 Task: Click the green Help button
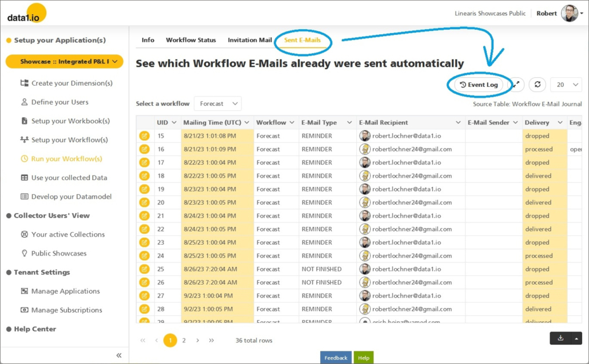(363, 358)
